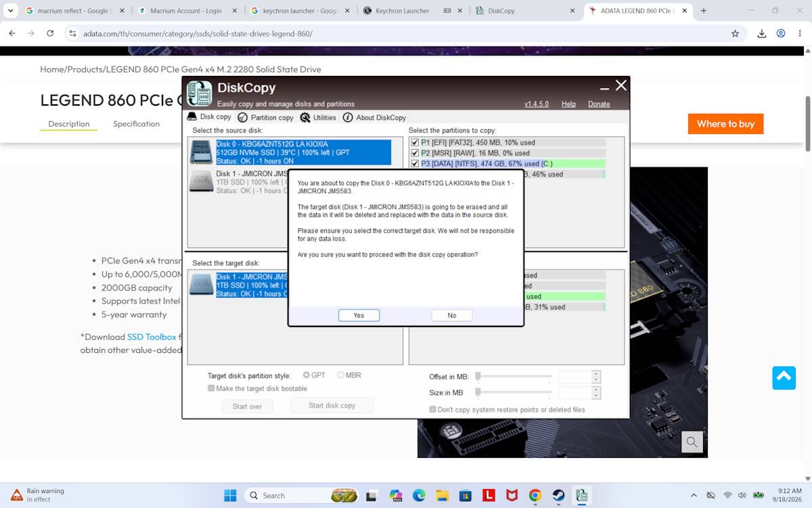Show hidden icons in system tray
Image resolution: width=812 pixels, height=508 pixels.
click(694, 495)
